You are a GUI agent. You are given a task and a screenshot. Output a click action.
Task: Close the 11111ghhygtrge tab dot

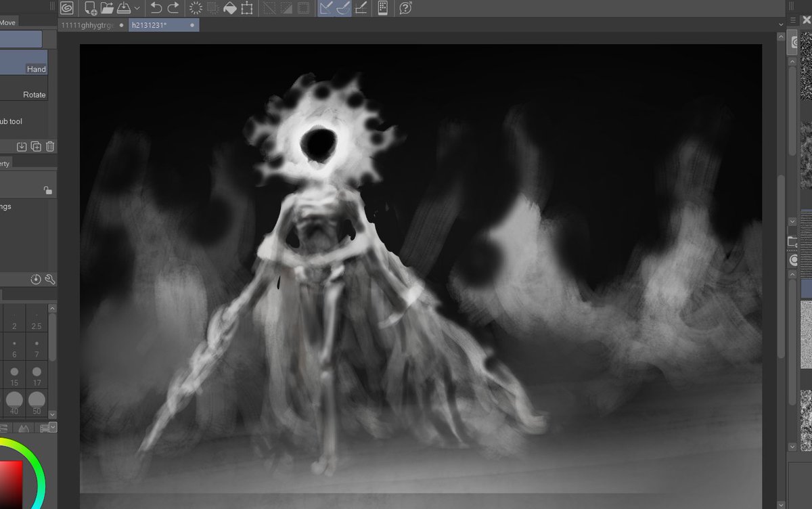[121, 25]
